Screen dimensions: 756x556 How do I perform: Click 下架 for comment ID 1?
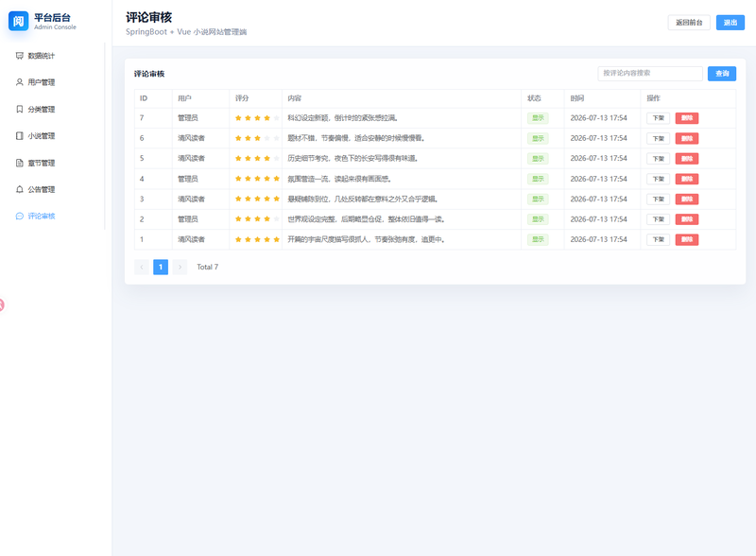tap(658, 240)
